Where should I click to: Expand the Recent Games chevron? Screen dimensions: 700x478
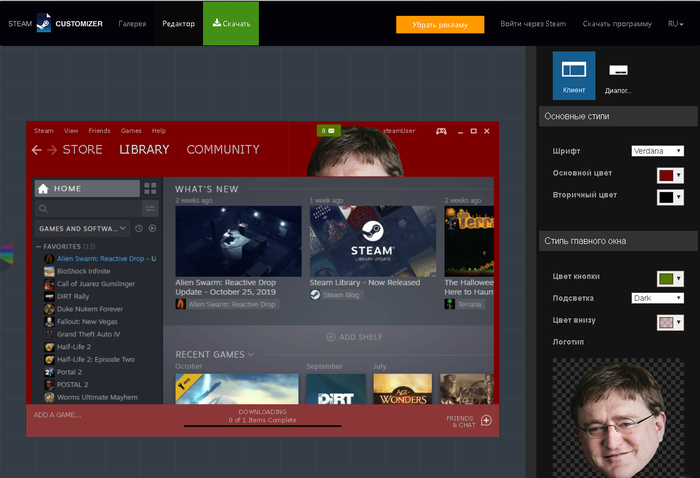click(x=251, y=354)
